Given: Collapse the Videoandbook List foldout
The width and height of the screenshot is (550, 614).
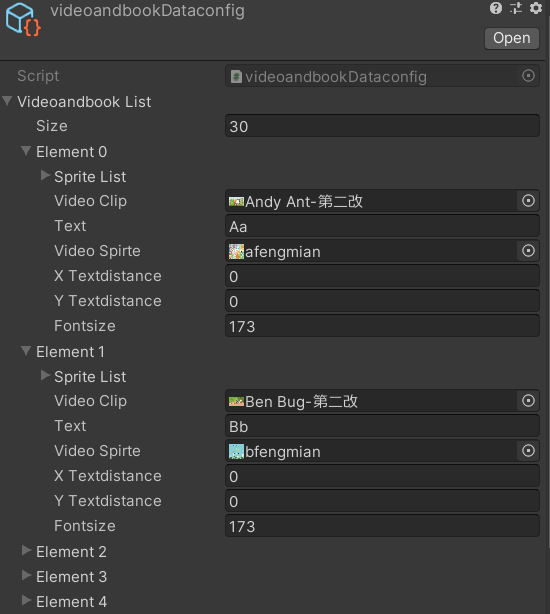Looking at the screenshot, I should coord(7,101).
